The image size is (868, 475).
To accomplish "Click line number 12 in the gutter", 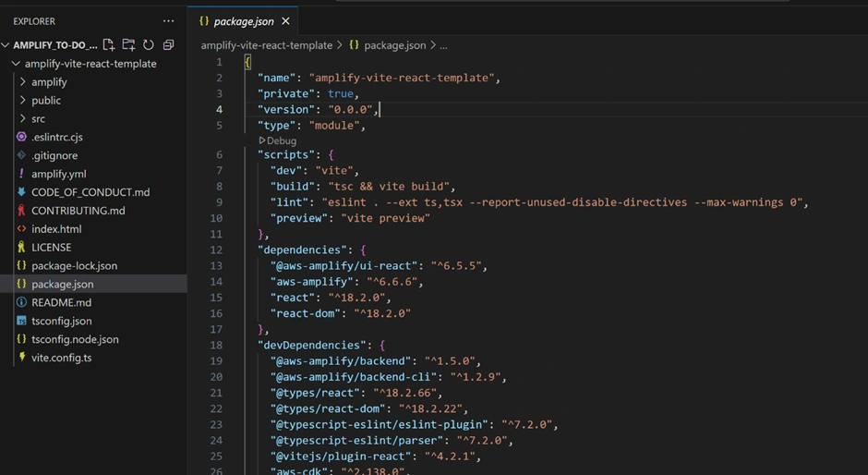I will pos(216,250).
